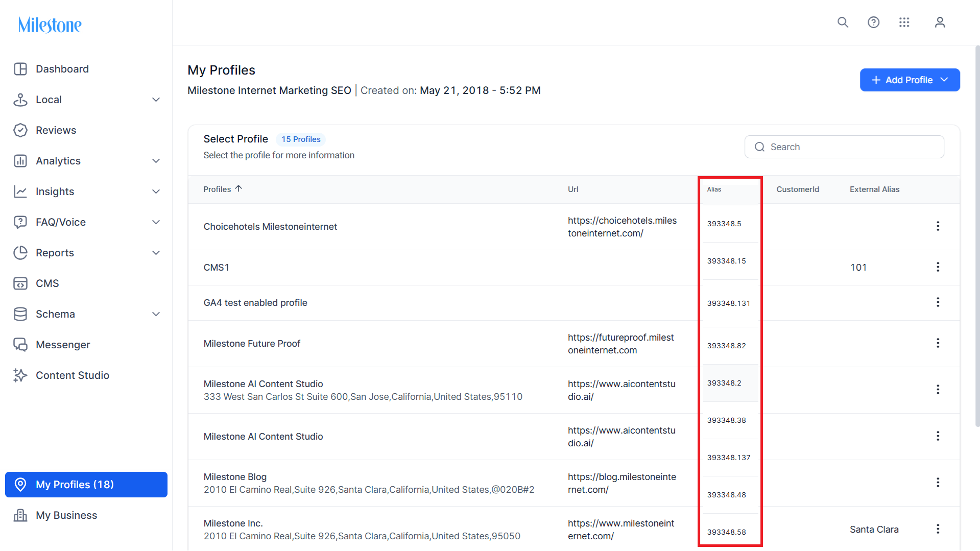The image size is (980, 551).
Task: Click the Reports pie chart icon
Action: [x=20, y=253]
